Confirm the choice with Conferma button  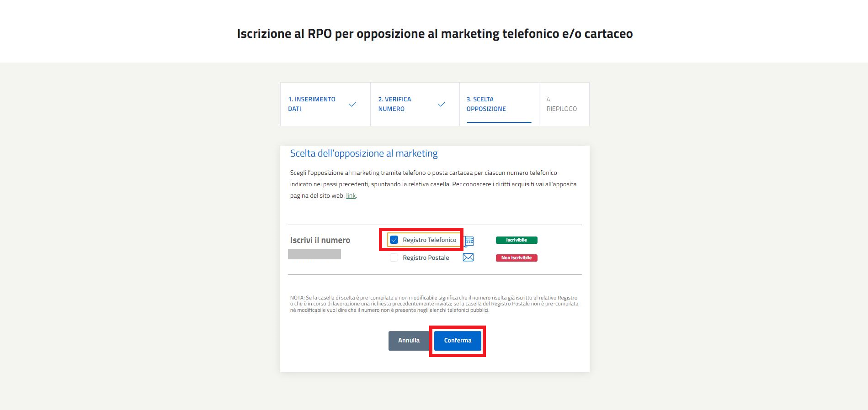pos(458,341)
